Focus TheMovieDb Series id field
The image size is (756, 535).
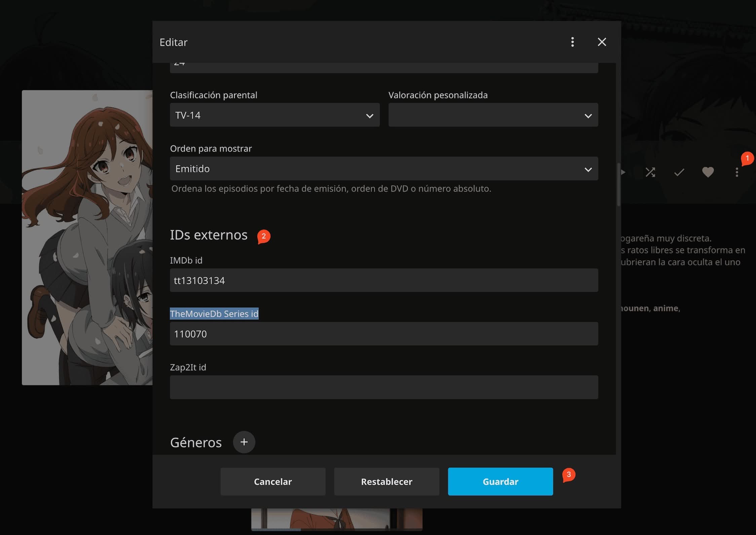384,334
